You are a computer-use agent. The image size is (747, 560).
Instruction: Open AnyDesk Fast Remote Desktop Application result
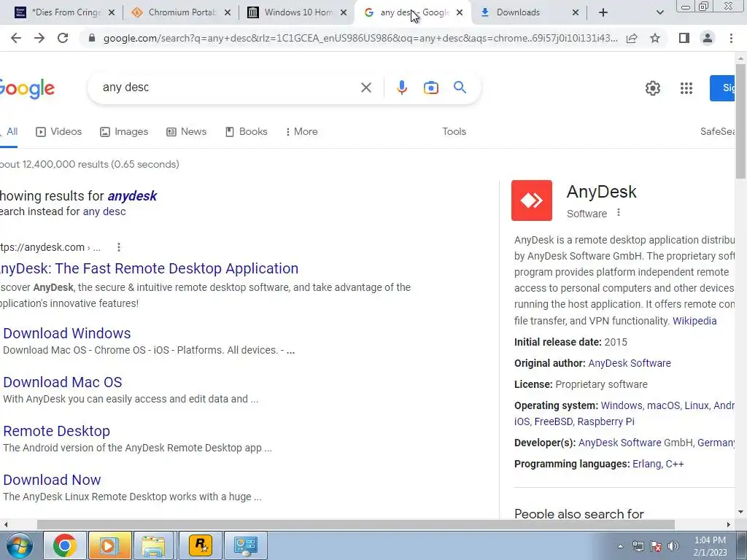[x=149, y=268]
